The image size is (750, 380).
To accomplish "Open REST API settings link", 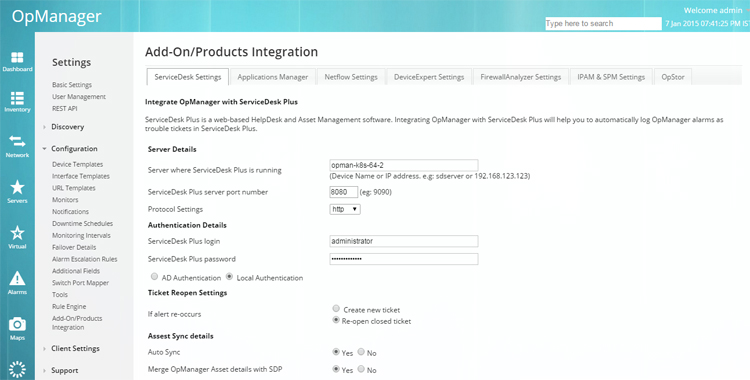I will [65, 109].
